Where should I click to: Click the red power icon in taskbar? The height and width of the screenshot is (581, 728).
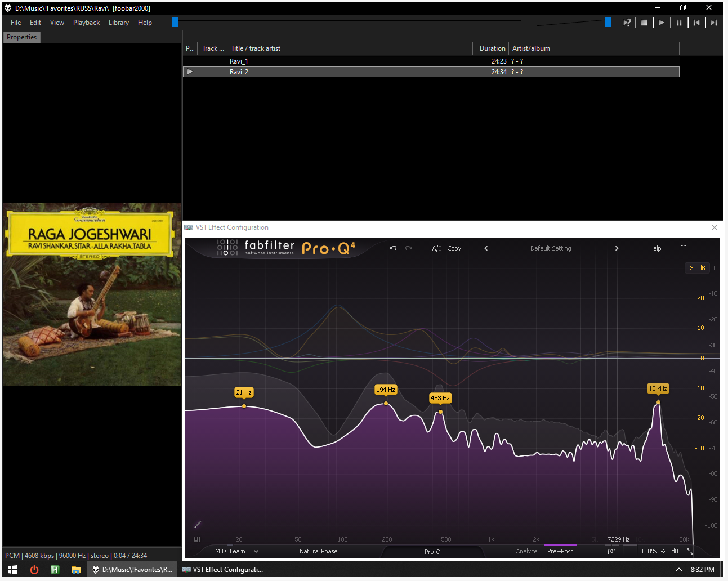[34, 570]
